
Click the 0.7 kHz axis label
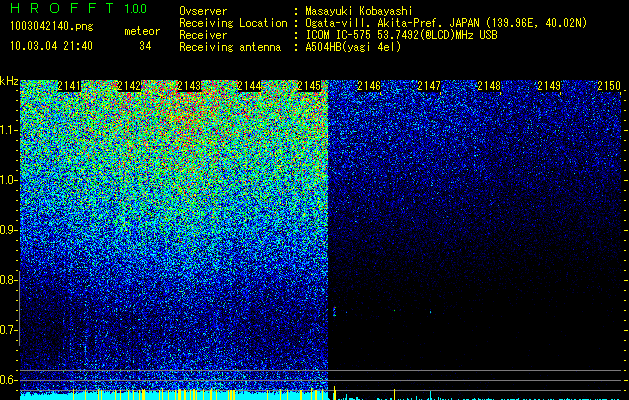click(8, 330)
